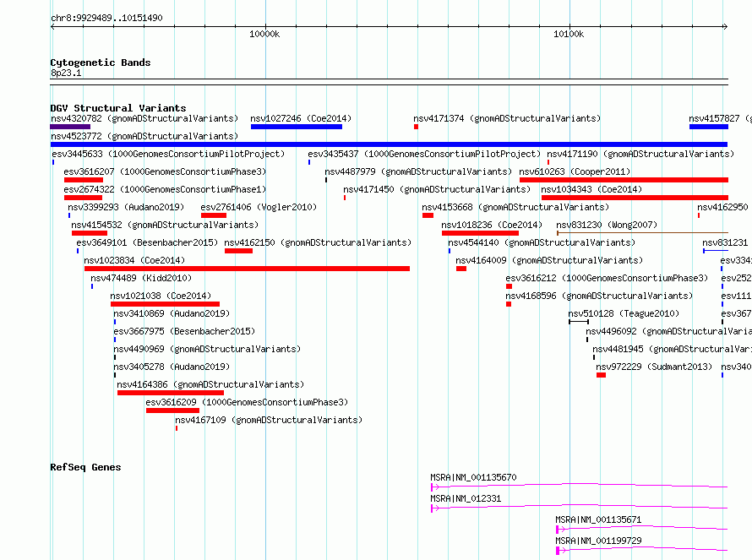752x560 pixels.
Task: Open the nsv4154532 variant label
Action: (x=165, y=225)
